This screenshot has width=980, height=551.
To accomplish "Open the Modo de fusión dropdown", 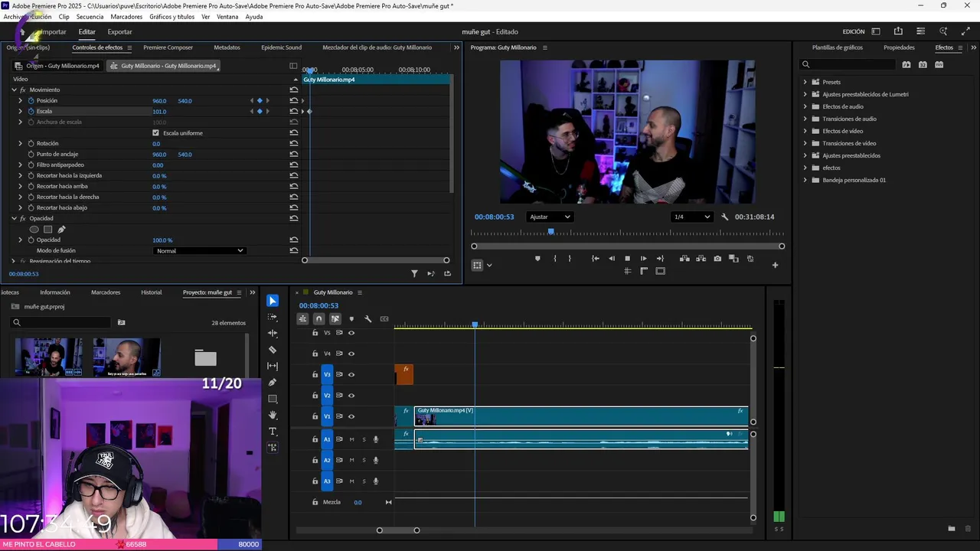I will (x=199, y=250).
